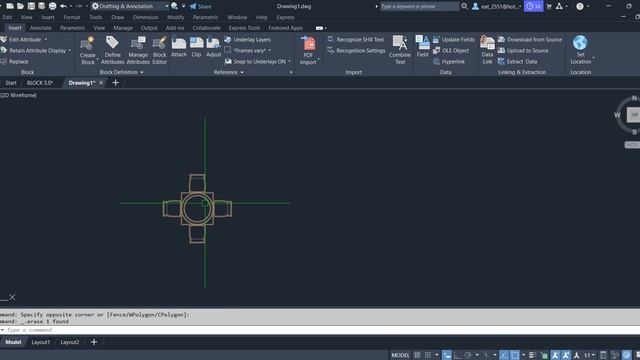Open the Frames vary dropdown
This screenshot has height=360, width=640.
(269, 51)
